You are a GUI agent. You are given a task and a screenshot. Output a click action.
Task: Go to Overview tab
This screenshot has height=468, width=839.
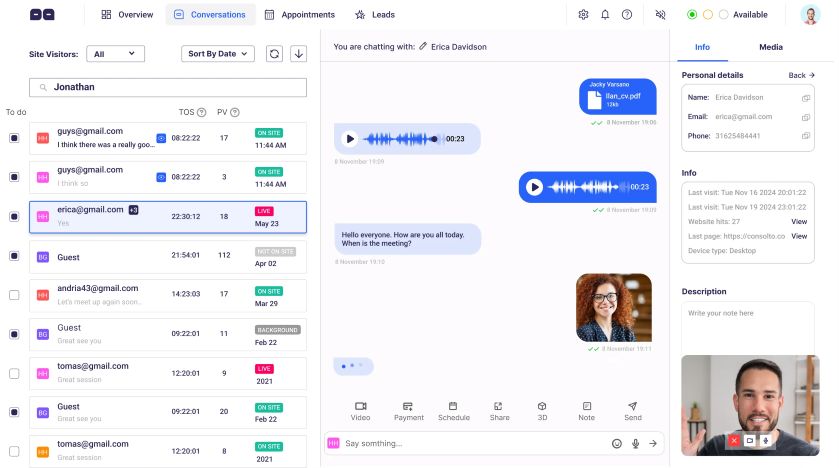[x=127, y=14]
